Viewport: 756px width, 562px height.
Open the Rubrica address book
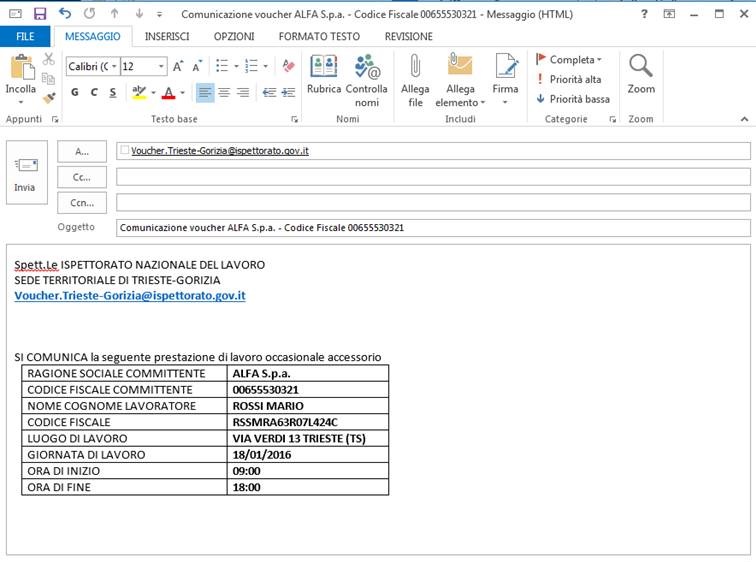324,75
